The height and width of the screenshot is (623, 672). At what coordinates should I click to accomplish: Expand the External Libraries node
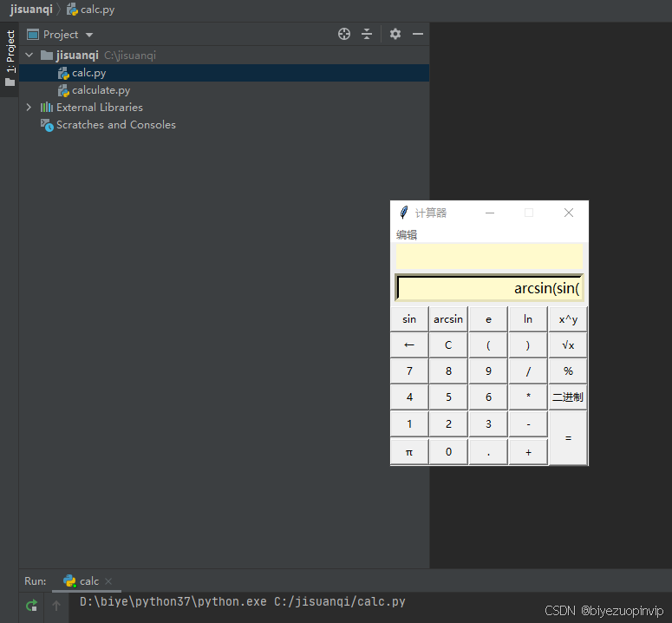(x=29, y=108)
